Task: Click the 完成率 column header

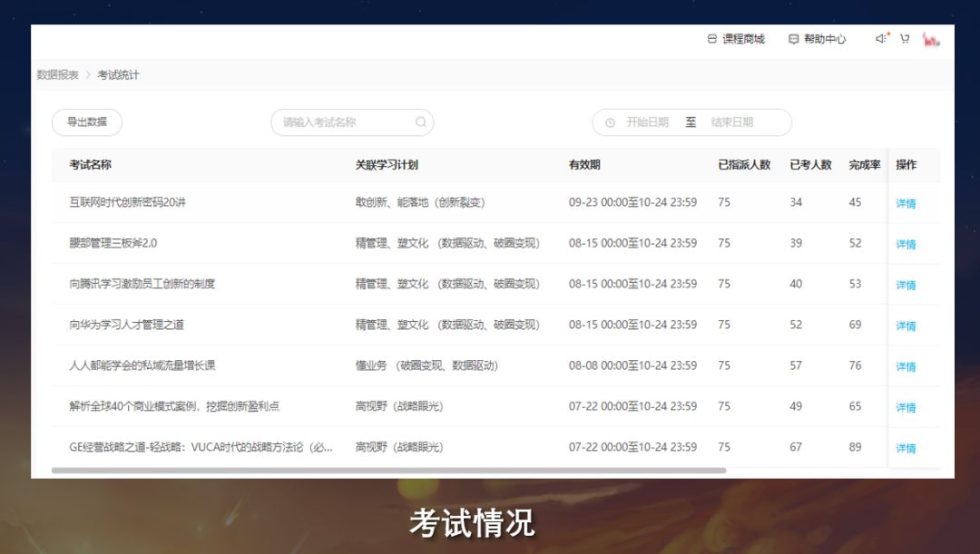Action: pos(864,165)
